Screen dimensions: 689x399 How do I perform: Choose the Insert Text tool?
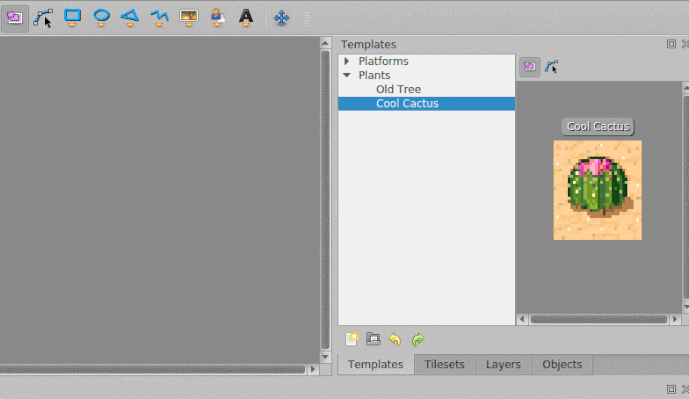click(246, 18)
